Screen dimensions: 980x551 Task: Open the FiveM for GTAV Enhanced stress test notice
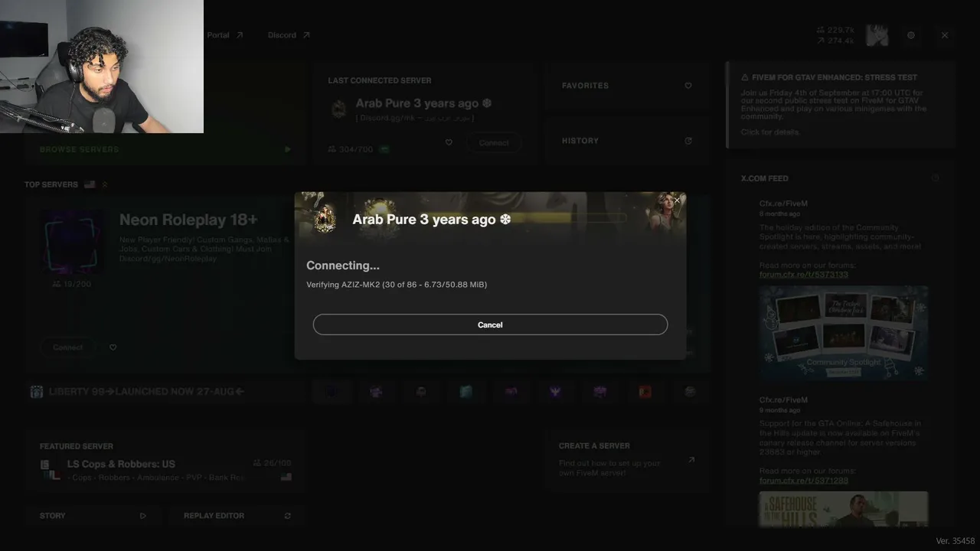point(840,105)
